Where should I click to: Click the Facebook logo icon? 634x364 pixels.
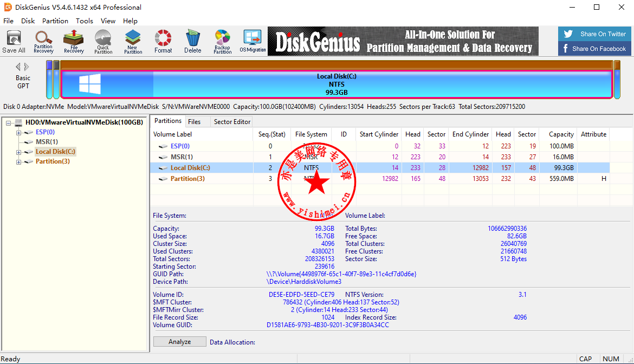[566, 49]
